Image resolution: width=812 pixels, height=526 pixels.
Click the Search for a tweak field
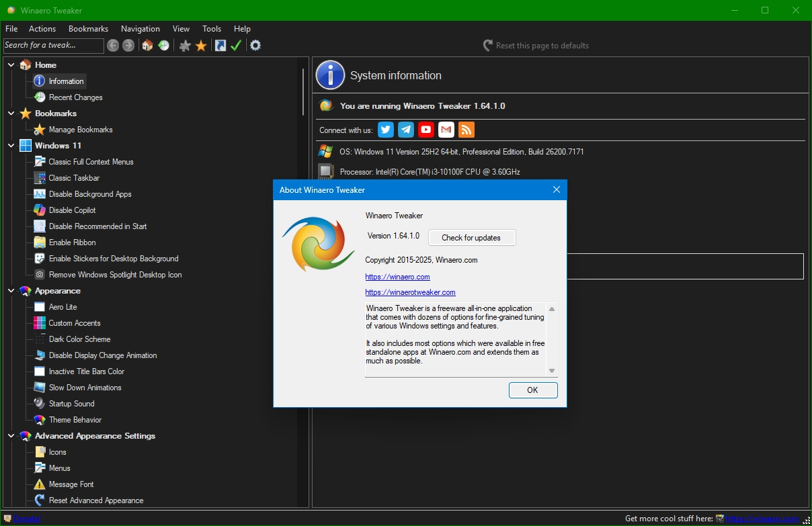pyautogui.click(x=53, y=46)
